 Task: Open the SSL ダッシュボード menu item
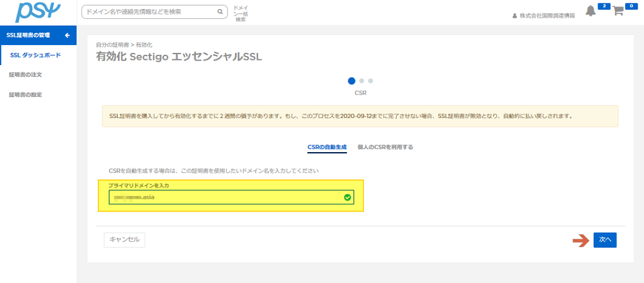35,55
